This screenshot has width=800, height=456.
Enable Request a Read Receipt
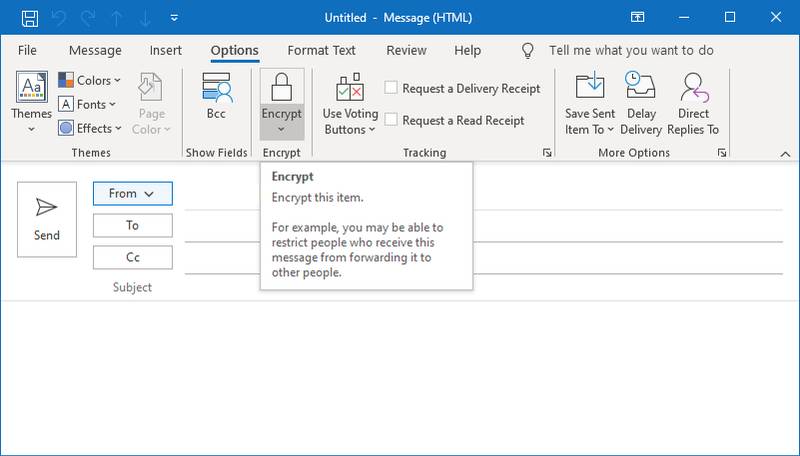pos(391,120)
